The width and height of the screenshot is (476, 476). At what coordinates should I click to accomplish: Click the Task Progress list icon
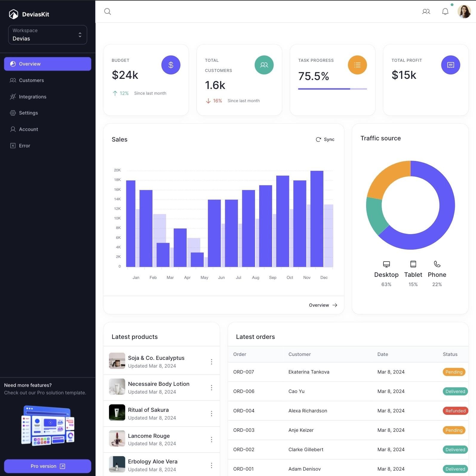click(x=357, y=65)
